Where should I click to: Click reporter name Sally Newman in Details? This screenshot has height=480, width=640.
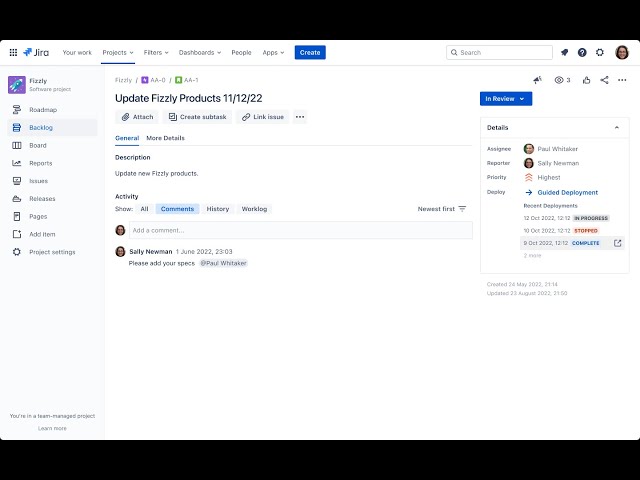pyautogui.click(x=558, y=163)
